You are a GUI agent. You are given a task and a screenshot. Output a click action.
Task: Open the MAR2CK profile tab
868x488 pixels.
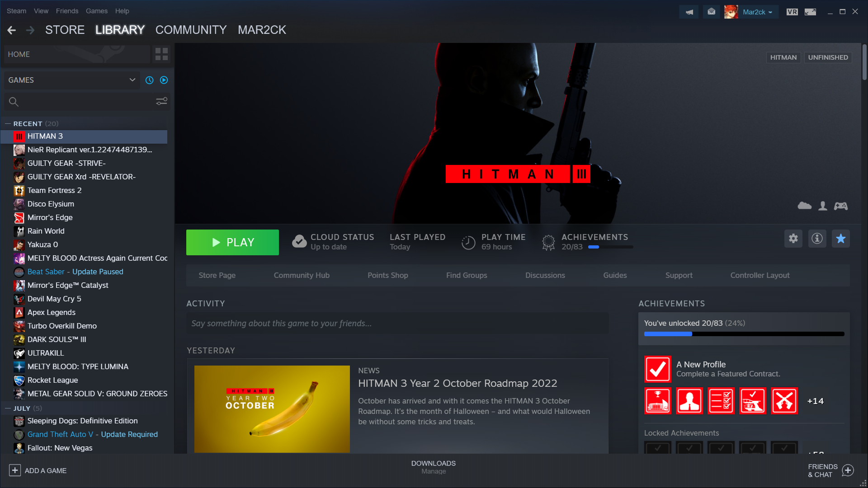click(262, 30)
